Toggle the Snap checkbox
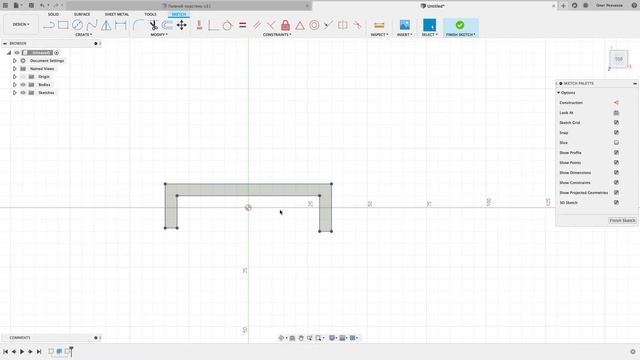 tap(616, 133)
